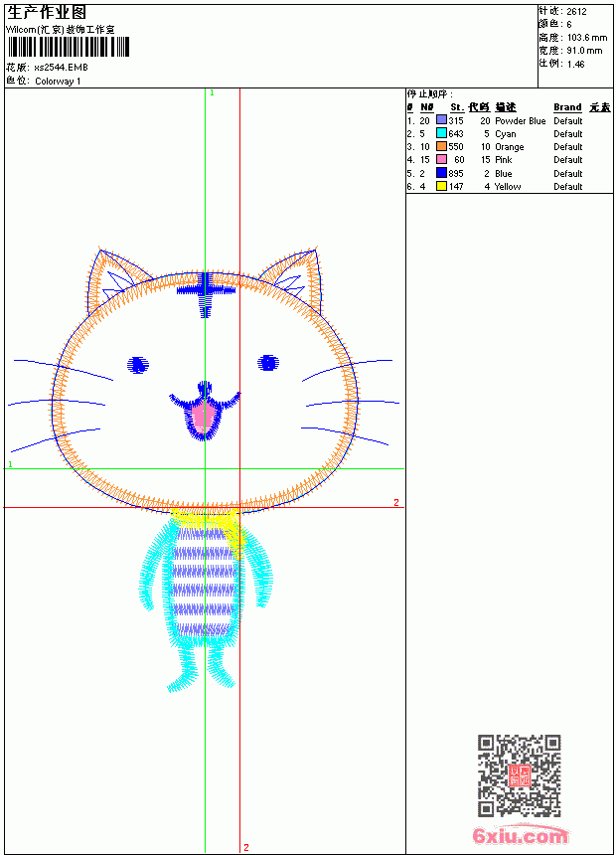
Task: Click the Colorway 1 label
Action: click(x=58, y=82)
